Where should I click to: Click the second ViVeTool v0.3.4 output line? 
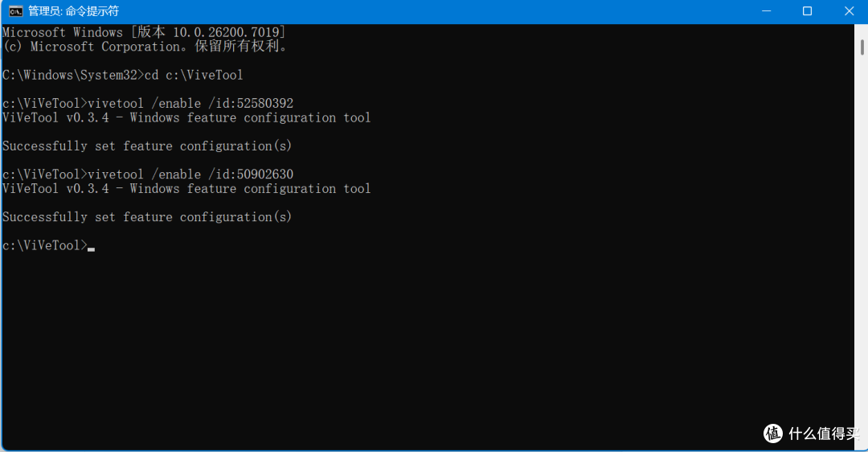pos(186,188)
